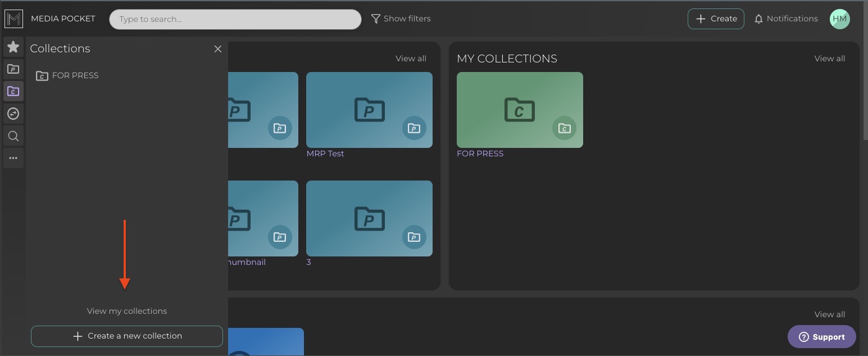The image size is (868, 356).
Task: Close the Collections panel
Action: (218, 49)
